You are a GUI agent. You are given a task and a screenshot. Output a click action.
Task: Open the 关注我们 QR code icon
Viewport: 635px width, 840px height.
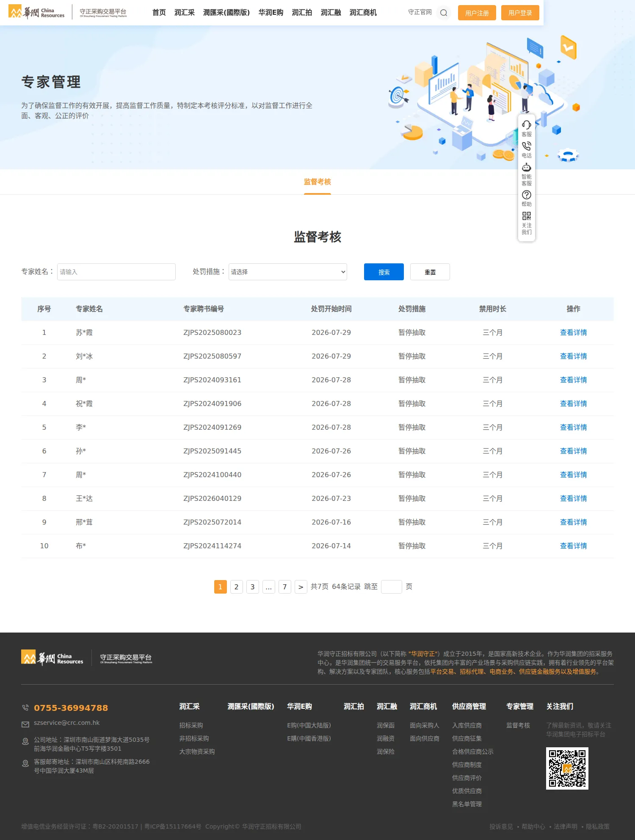pos(526,216)
